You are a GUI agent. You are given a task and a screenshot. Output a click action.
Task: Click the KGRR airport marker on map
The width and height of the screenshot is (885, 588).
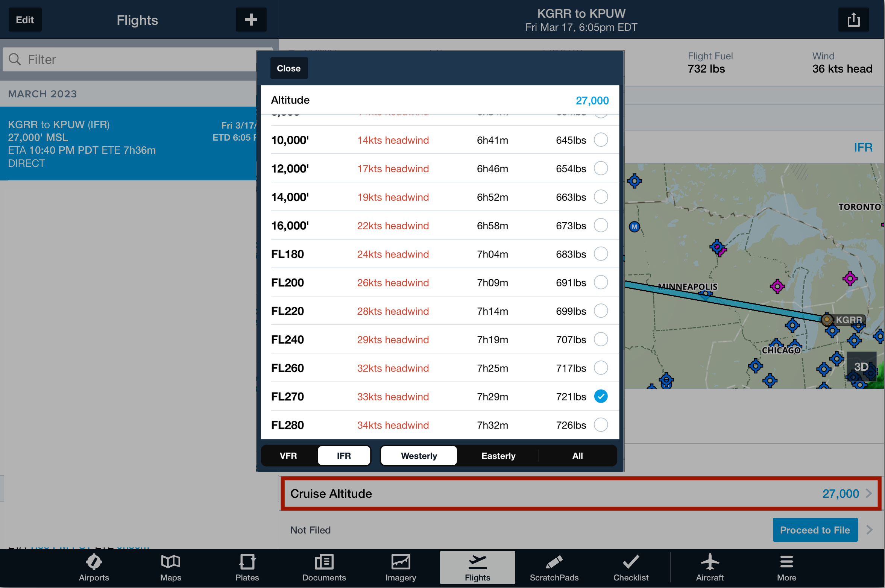[x=827, y=320]
